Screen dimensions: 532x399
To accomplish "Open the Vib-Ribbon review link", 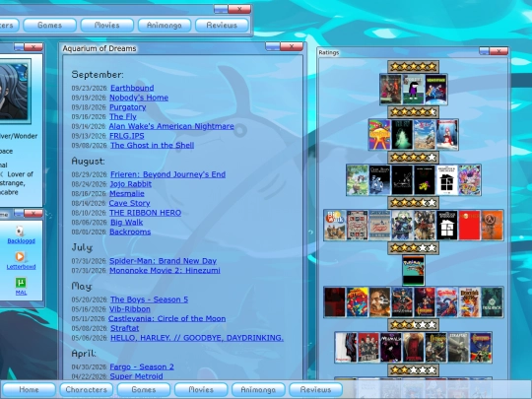I will [130, 309].
